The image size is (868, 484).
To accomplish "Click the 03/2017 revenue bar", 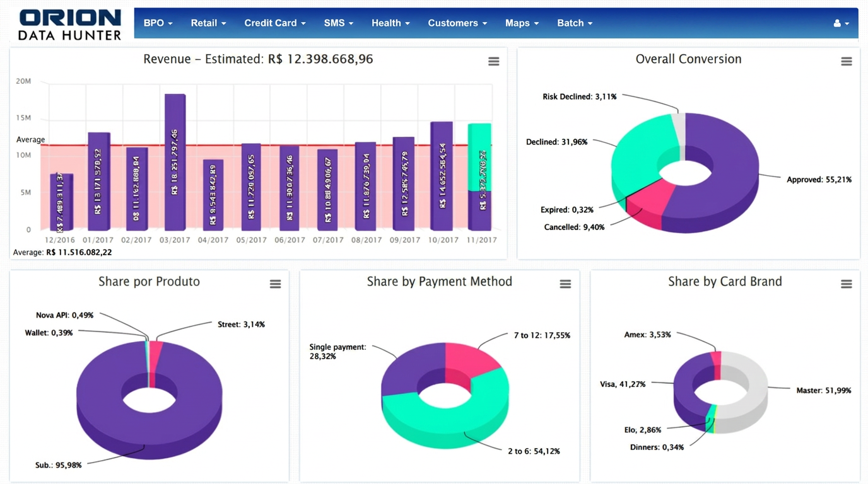I will 175,162.
